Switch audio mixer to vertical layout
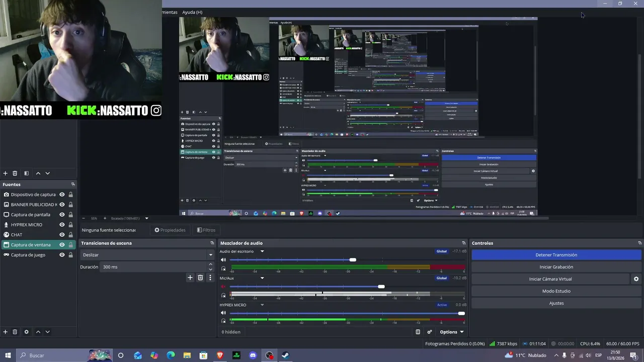This screenshot has width=644, height=362. 418,332
